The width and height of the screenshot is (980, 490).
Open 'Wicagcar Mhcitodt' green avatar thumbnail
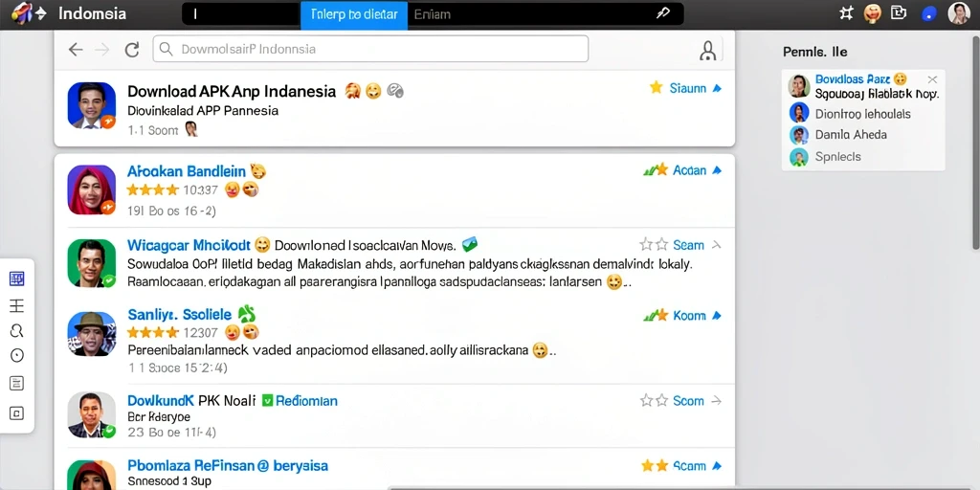click(92, 263)
